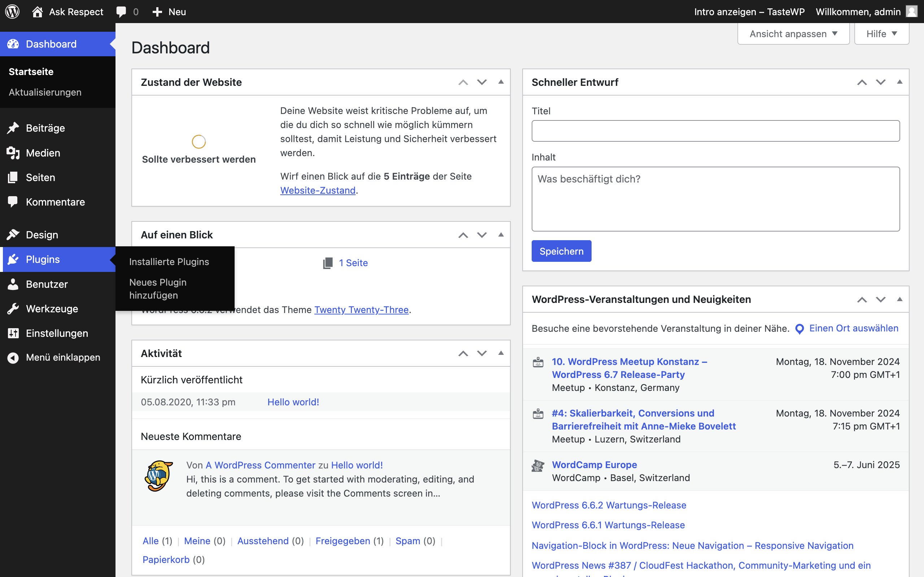Select Installierte Plugins from flyout menu

tap(169, 262)
